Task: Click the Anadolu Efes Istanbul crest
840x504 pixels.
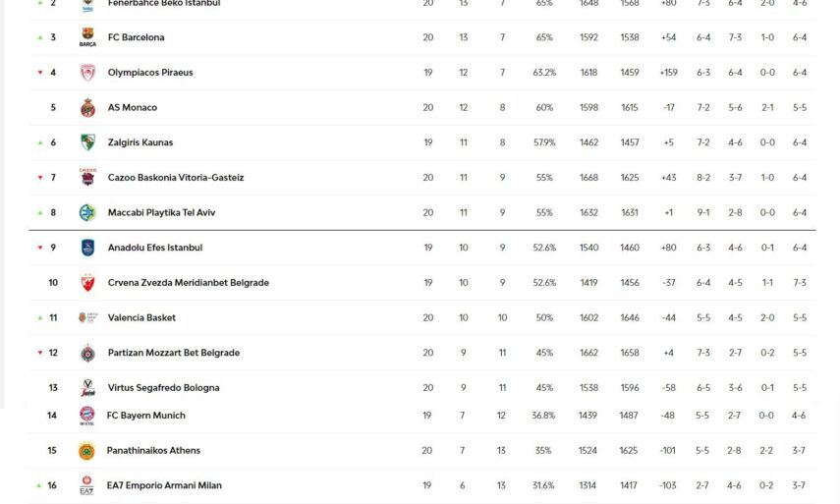Action: (87, 248)
